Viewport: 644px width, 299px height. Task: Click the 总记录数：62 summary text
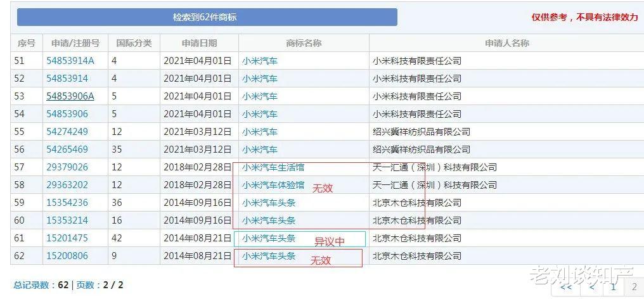pyautogui.click(x=41, y=284)
